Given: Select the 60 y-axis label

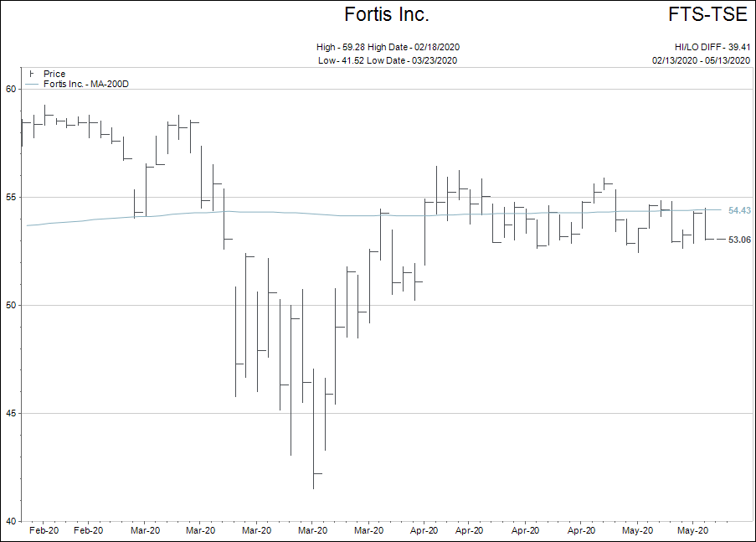Looking at the screenshot, I should point(12,89).
